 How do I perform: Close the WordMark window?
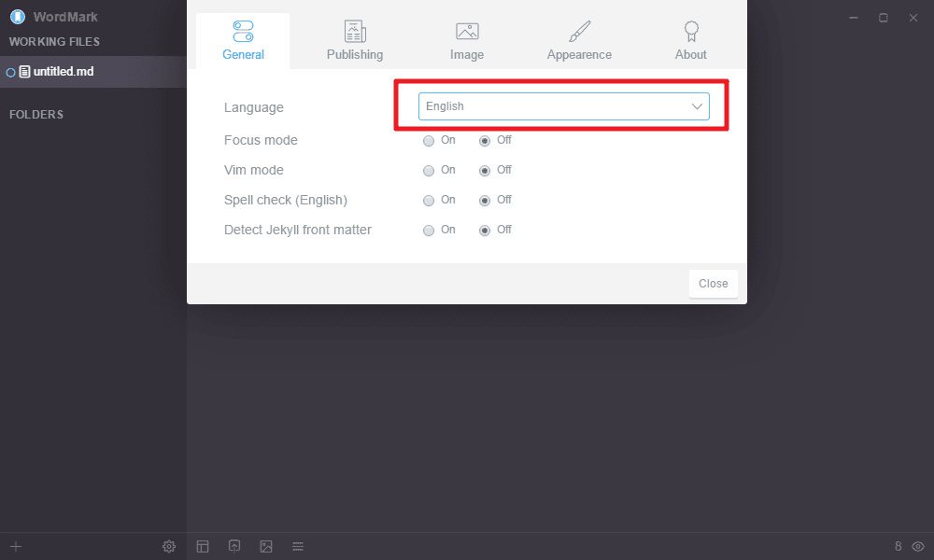click(913, 18)
